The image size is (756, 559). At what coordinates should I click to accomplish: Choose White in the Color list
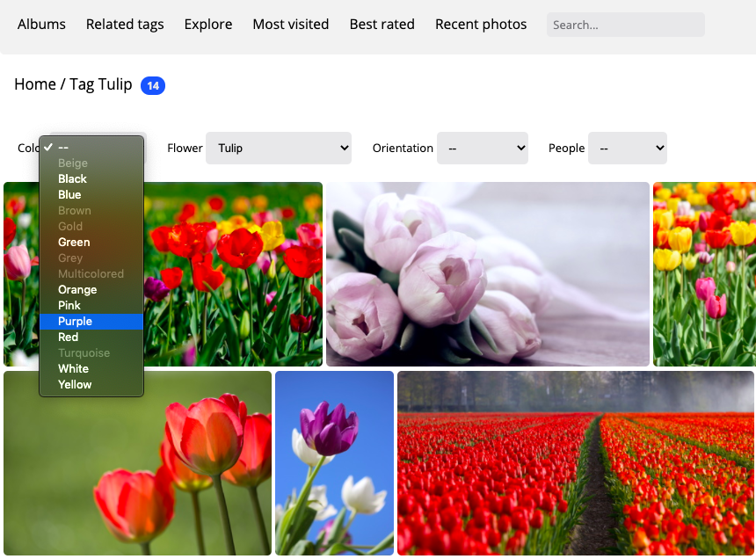[x=91, y=368]
